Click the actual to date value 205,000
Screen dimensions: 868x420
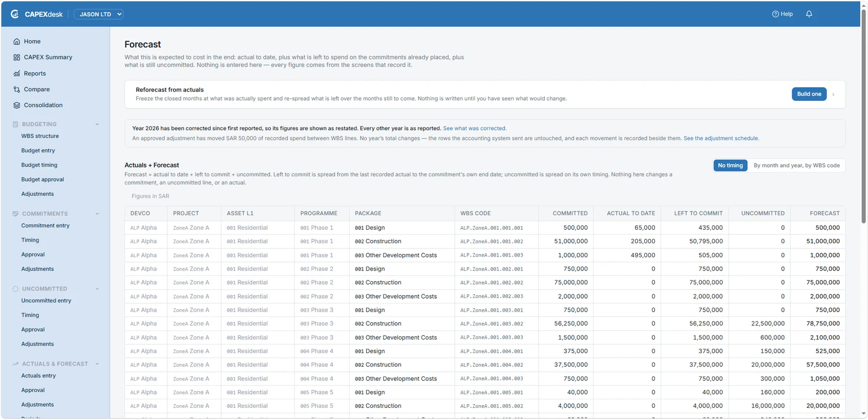pos(643,241)
